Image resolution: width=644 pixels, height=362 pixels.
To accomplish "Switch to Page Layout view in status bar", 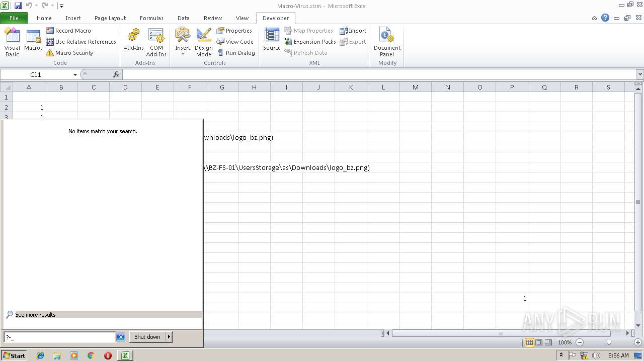I will [539, 342].
